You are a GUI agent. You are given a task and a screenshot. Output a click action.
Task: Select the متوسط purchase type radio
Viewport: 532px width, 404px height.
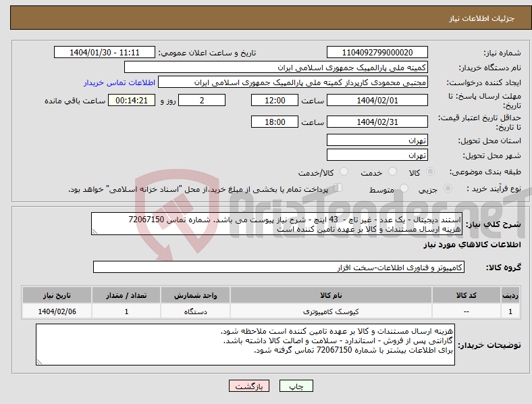[x=404, y=188]
